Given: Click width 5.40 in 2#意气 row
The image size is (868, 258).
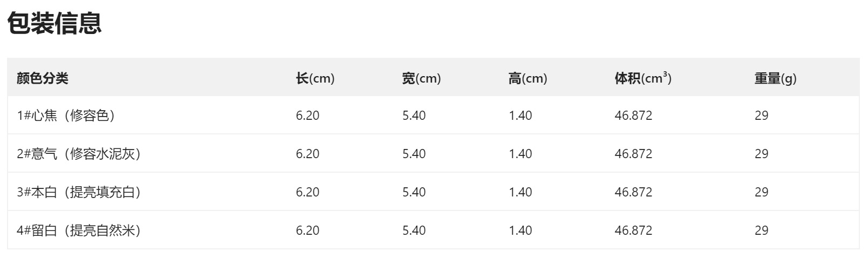Looking at the screenshot, I should (414, 154).
